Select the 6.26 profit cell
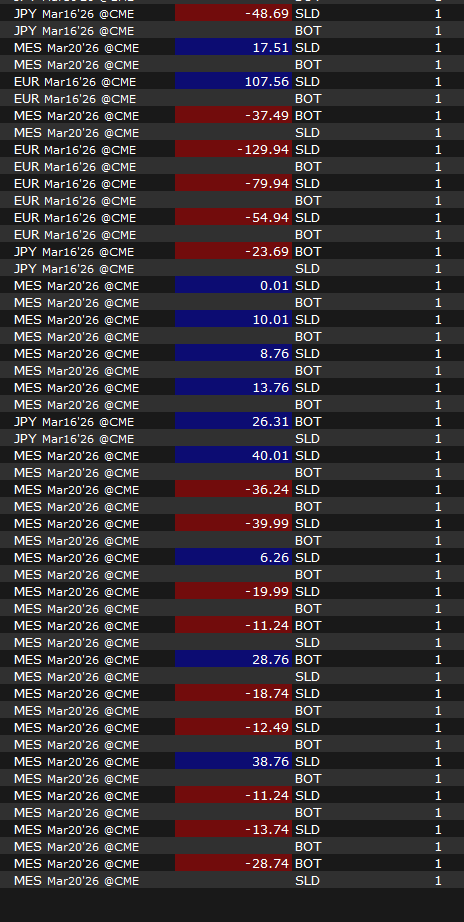Screen dimensions: 464x922 [x=233, y=557]
